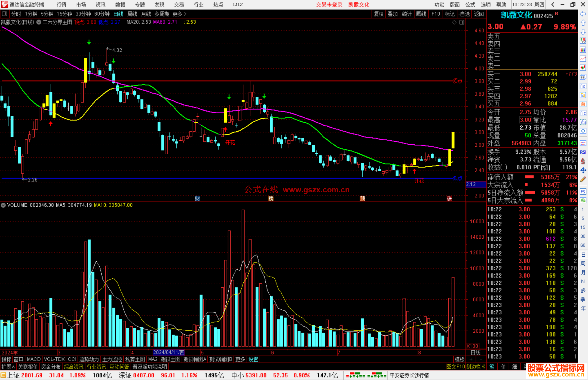Click the blue four-way move arrows icon
Viewport: 588px width, 380px height.
point(583,170)
